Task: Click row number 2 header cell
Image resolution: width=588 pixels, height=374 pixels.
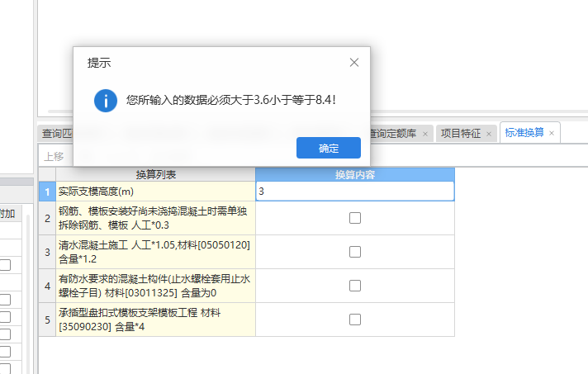Action: click(47, 218)
